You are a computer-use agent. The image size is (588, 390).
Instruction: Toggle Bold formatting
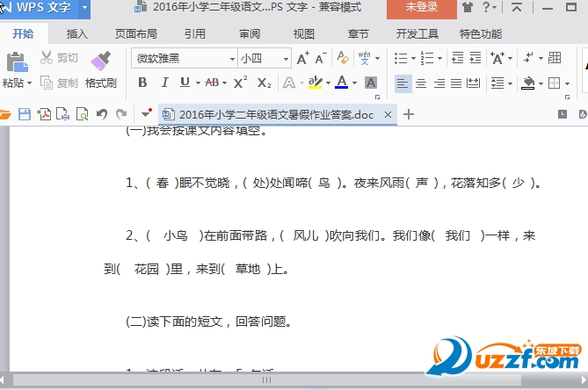[142, 83]
